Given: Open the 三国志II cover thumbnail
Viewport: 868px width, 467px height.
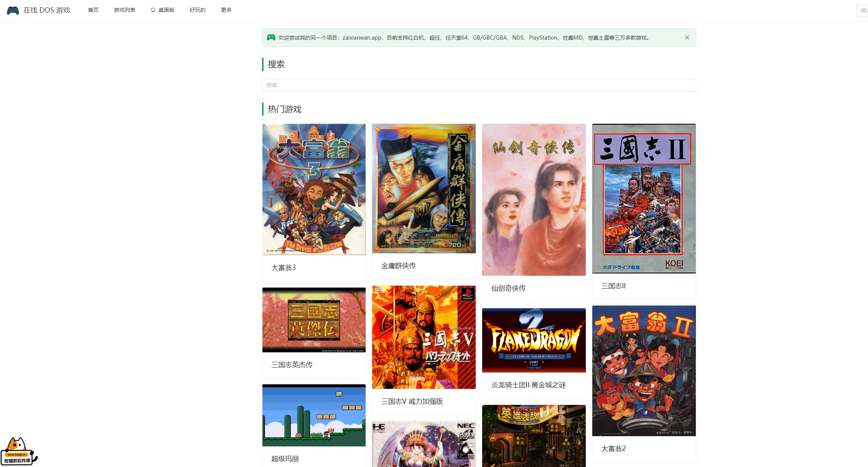Looking at the screenshot, I should click(643, 198).
